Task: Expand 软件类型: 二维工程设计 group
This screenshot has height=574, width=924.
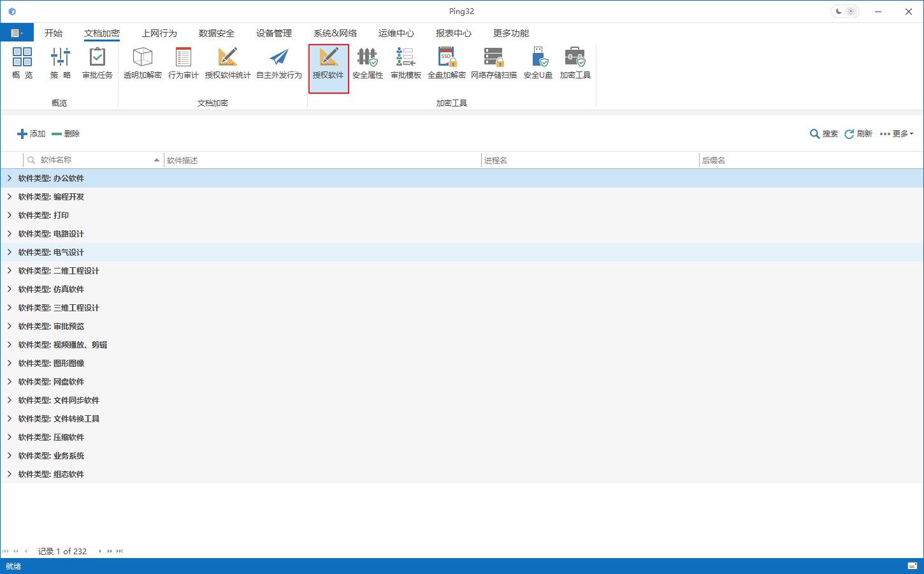Action: pos(9,271)
